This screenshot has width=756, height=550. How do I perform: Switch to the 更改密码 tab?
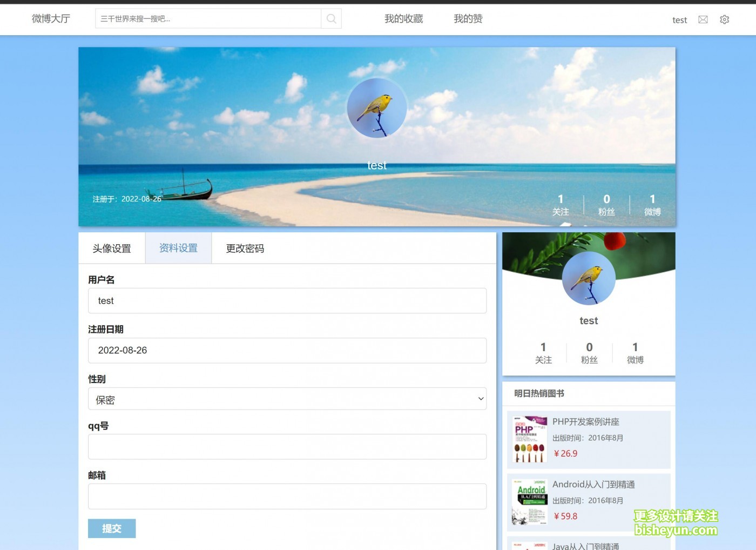(x=245, y=249)
